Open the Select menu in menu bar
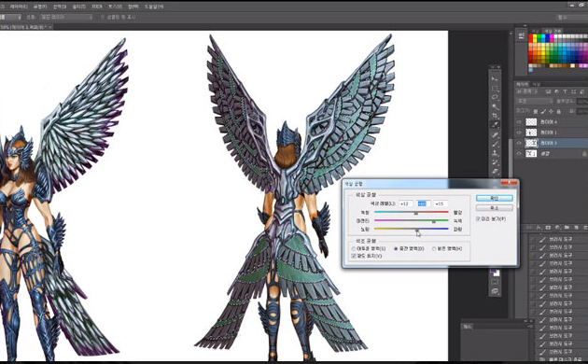 click(59, 7)
